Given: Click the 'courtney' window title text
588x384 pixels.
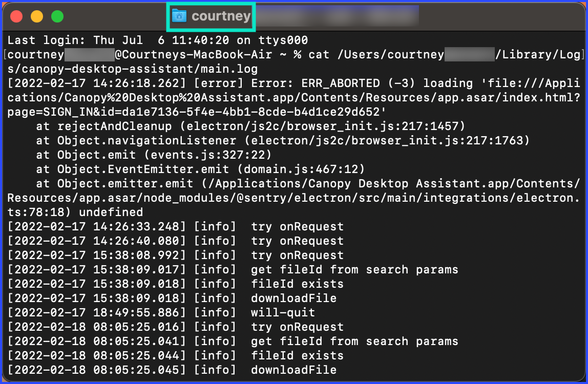Looking at the screenshot, I should pos(221,16).
